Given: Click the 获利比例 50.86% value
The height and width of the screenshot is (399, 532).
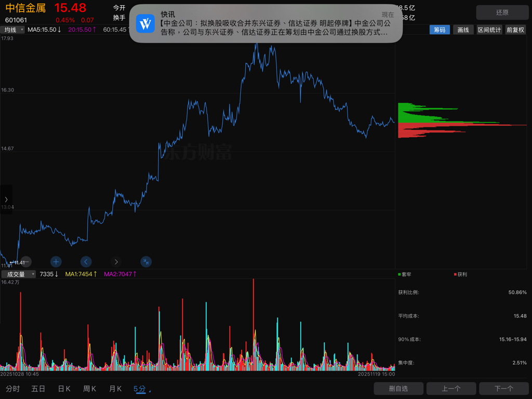Looking at the screenshot, I should tap(517, 292).
